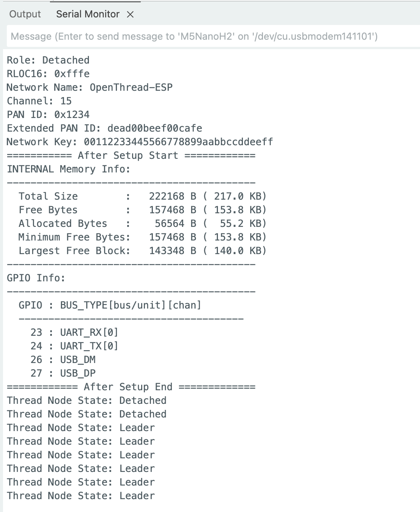Close the Serial Monitor tab
The height and width of the screenshot is (512, 420).
[130, 15]
